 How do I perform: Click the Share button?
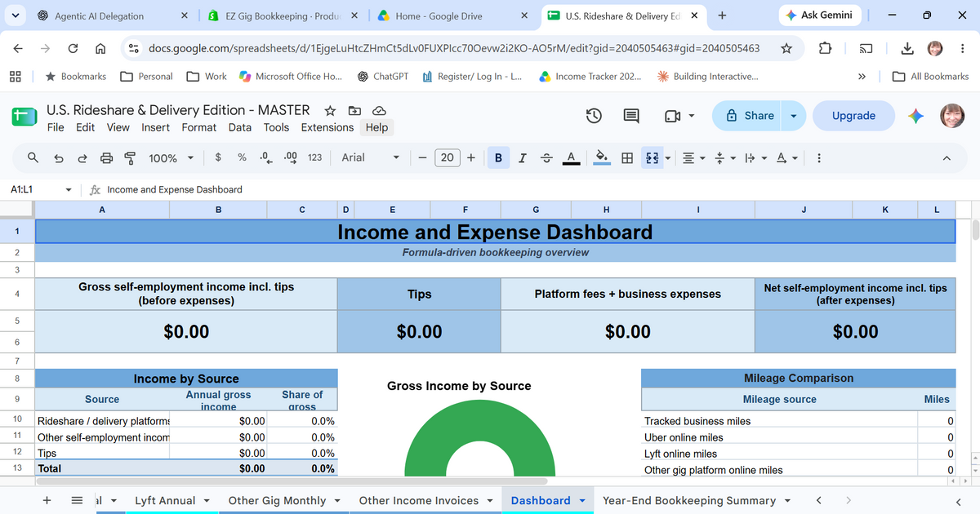(748, 116)
